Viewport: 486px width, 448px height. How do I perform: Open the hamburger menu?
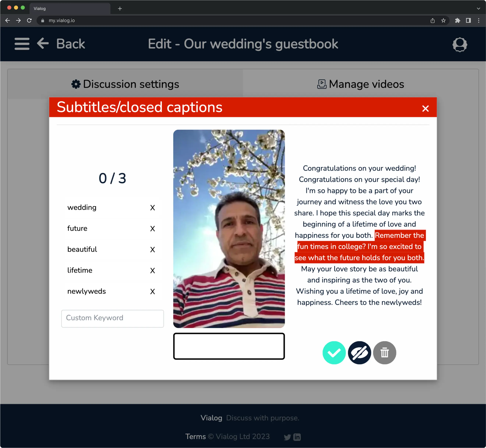coord(22,44)
